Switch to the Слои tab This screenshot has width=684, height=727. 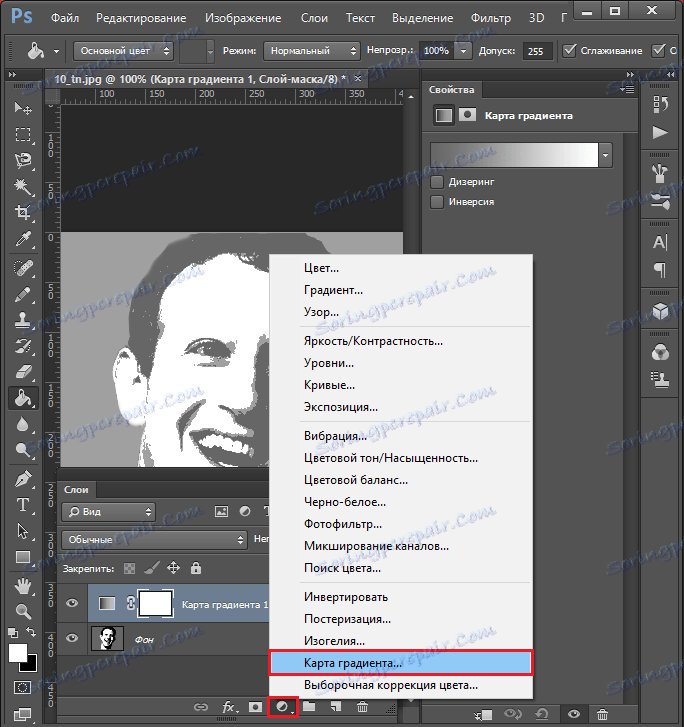[x=76, y=490]
